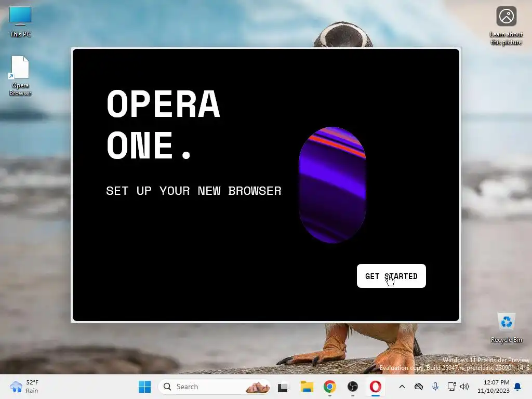This screenshot has width=532, height=399.
Task: Open Learn about this picture icon
Action: coord(506,26)
